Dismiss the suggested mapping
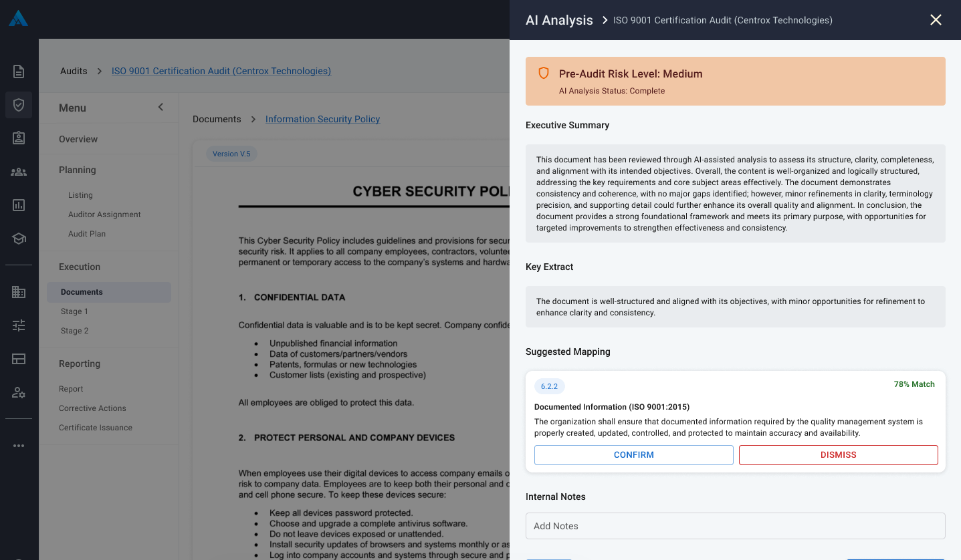This screenshot has width=961, height=560. (839, 455)
